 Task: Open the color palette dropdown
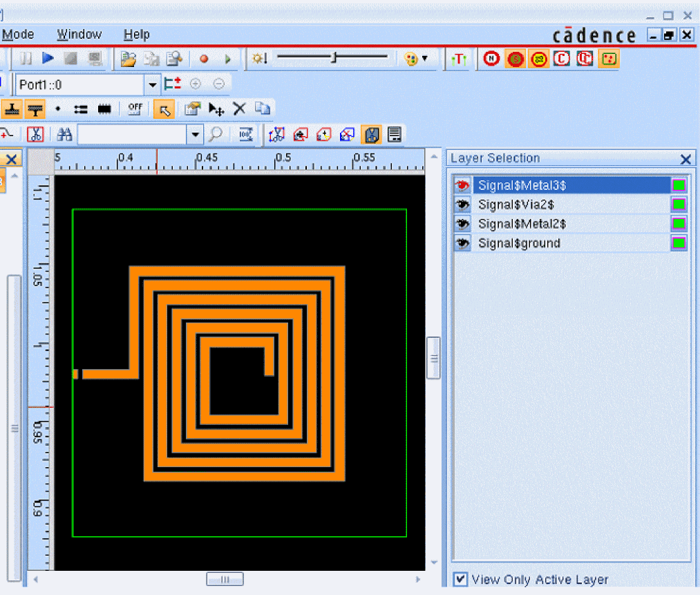click(x=425, y=58)
